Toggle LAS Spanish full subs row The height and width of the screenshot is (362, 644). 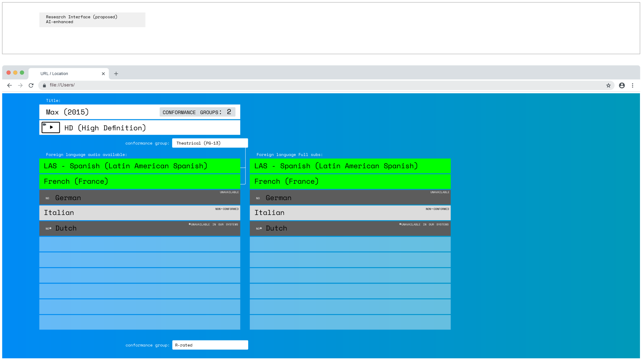(x=350, y=166)
